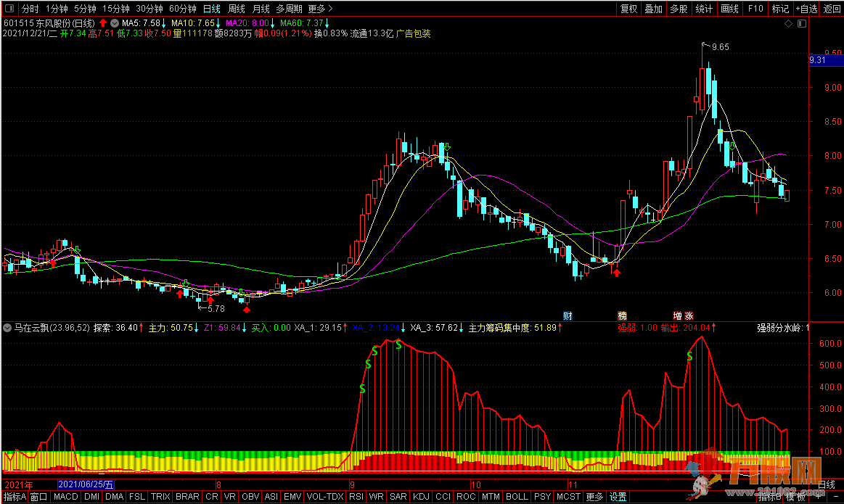Switch to the 周线 weekly tab

click(237, 9)
